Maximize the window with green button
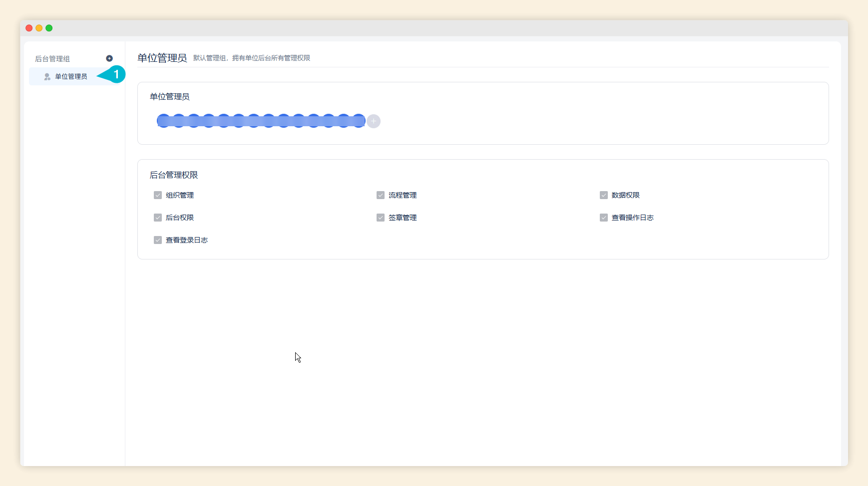The image size is (868, 486). (x=49, y=28)
